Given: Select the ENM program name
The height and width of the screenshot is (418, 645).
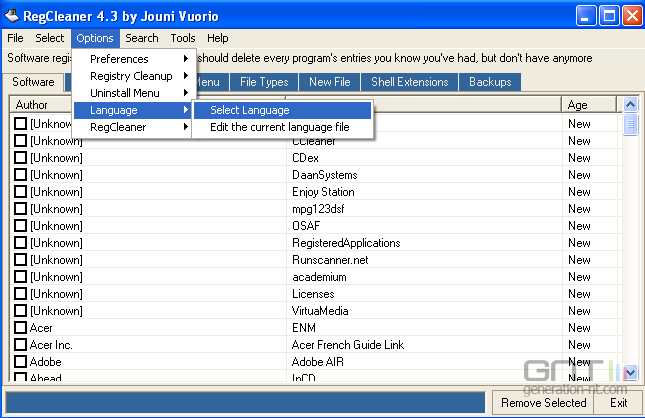Looking at the screenshot, I should point(304,328).
